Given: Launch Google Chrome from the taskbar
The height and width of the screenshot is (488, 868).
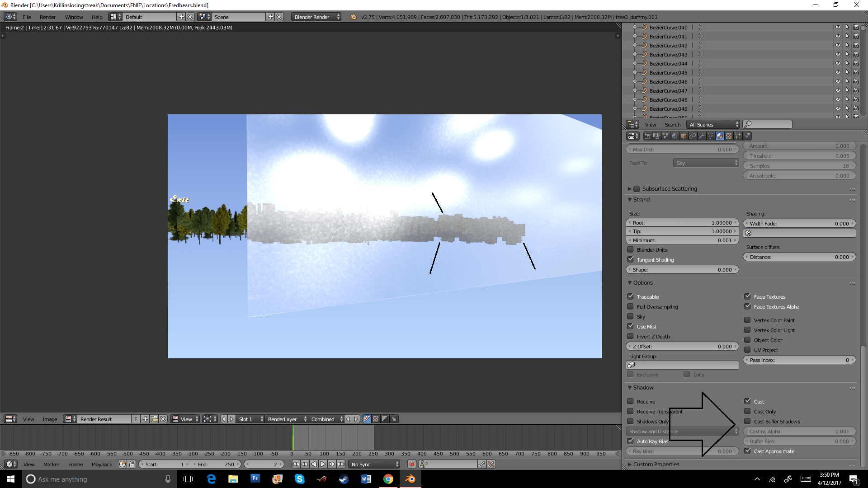Looking at the screenshot, I should (388, 479).
